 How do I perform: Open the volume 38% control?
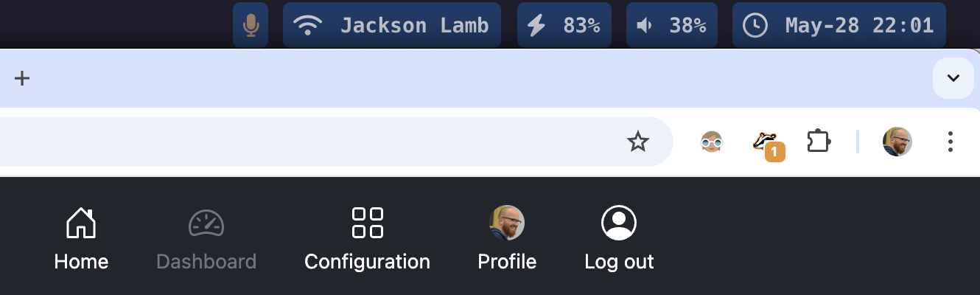[672, 25]
